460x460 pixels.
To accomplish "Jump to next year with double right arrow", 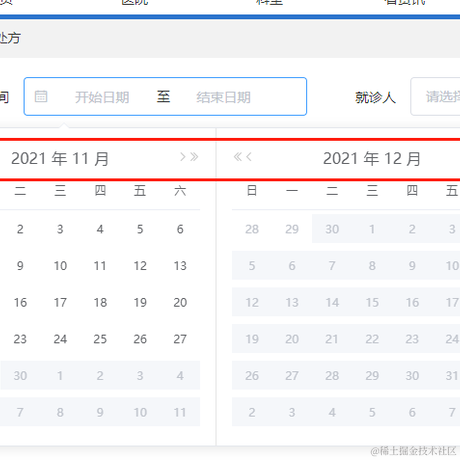I will pos(194,157).
